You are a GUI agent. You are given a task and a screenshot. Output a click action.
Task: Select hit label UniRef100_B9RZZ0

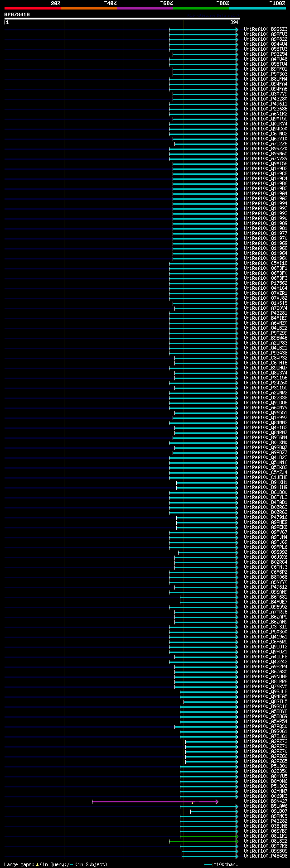(x=266, y=149)
